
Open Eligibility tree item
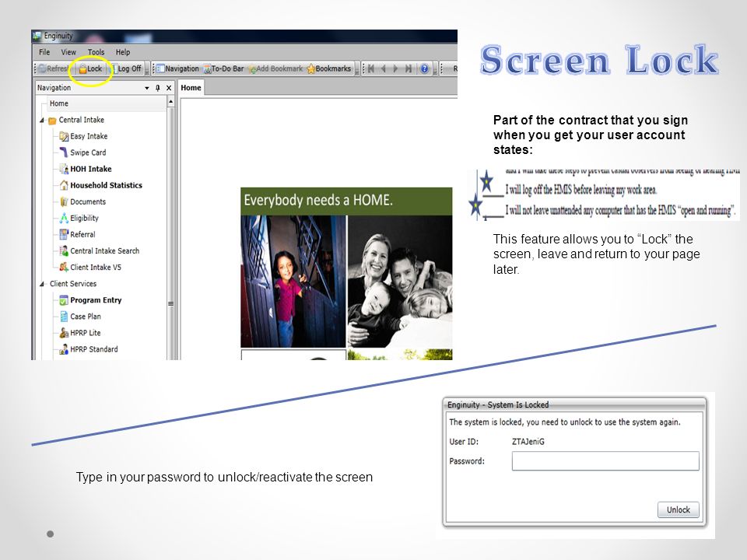[x=84, y=218]
